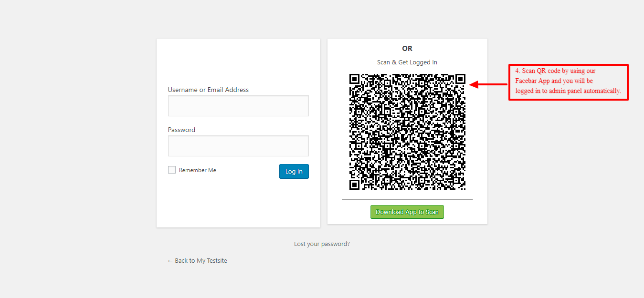Click the red-bordered instruction note
Screen dimensions: 644x298
coord(568,82)
